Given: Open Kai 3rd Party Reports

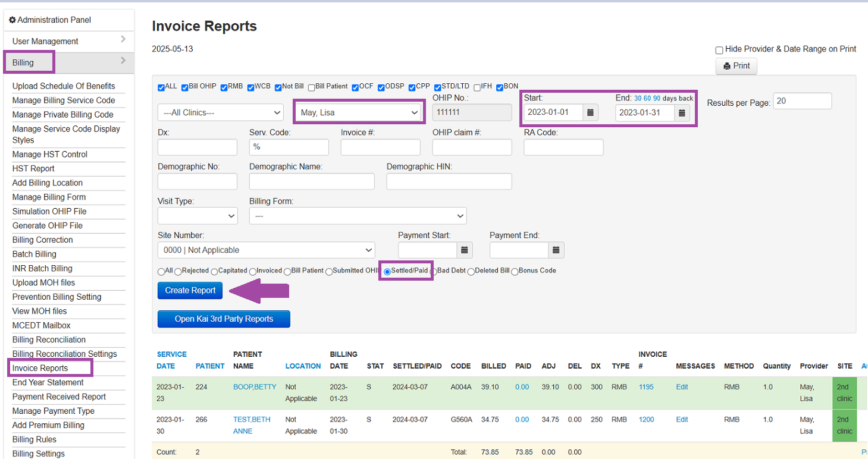Looking at the screenshot, I should [223, 319].
